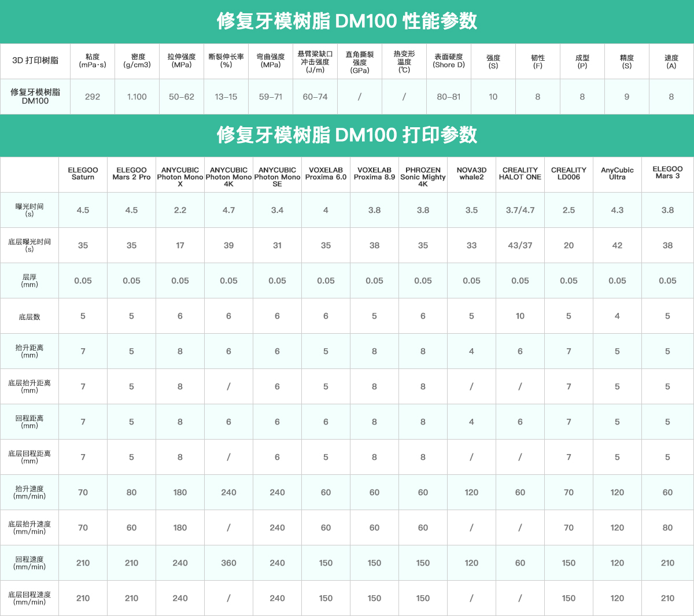The image size is (694, 616).
Task: Click the "回程距离 (mm)" row label
Action: 29,422
